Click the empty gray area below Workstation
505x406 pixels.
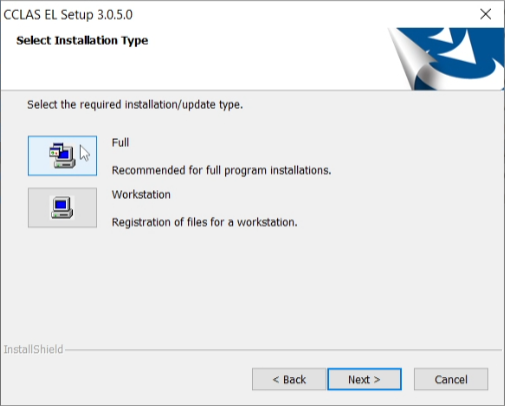[252, 287]
